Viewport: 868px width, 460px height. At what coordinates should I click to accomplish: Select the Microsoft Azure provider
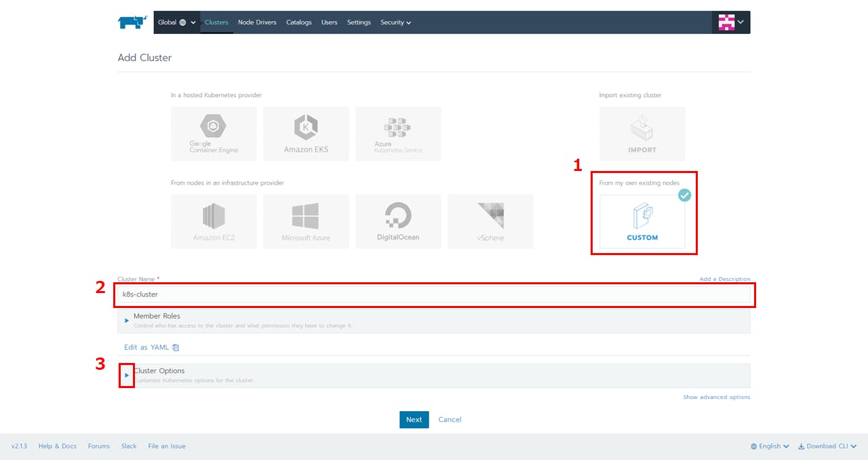tap(306, 221)
